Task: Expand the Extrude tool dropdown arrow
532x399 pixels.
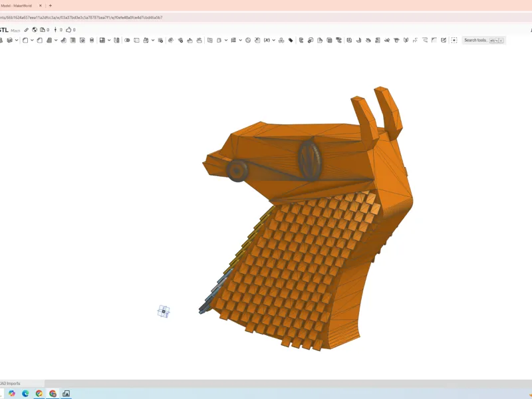Action: (x=16, y=40)
